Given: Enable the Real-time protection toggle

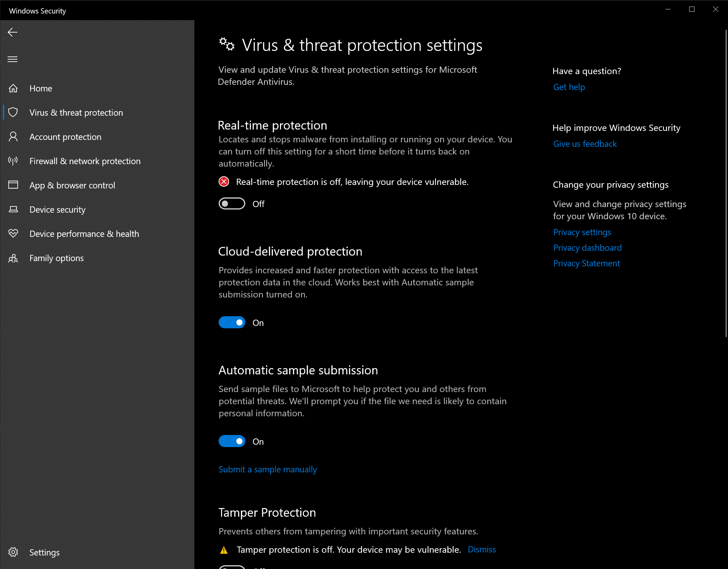Looking at the screenshot, I should 232,204.
